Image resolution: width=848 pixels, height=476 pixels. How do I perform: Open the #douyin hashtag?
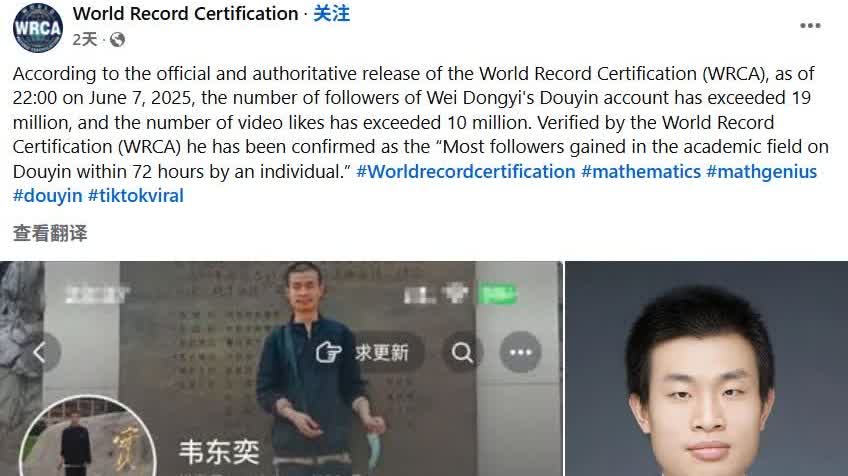pos(48,196)
